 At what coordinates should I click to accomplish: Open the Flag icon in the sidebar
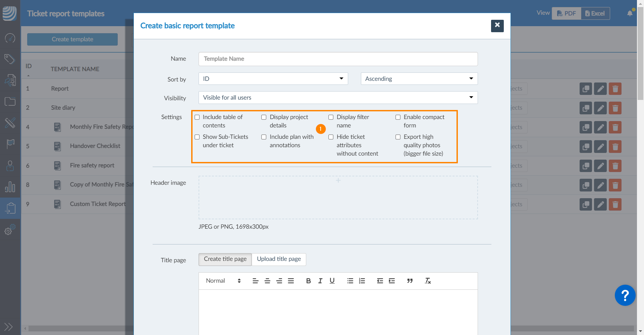pos(10,144)
